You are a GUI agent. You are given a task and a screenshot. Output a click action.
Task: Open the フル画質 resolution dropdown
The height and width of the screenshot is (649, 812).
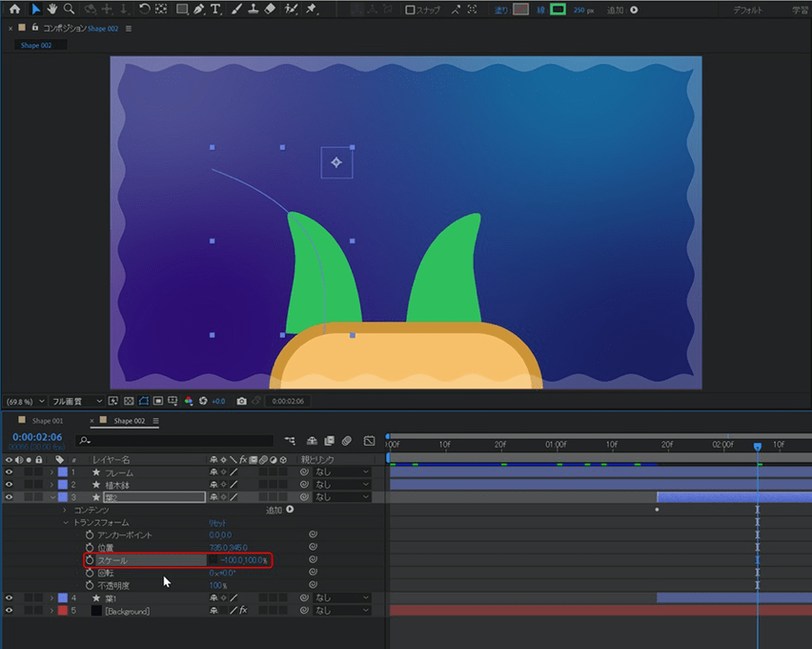click(x=75, y=401)
